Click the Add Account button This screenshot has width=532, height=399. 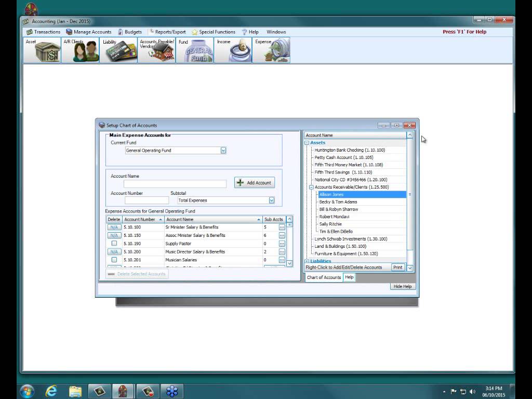tap(254, 182)
